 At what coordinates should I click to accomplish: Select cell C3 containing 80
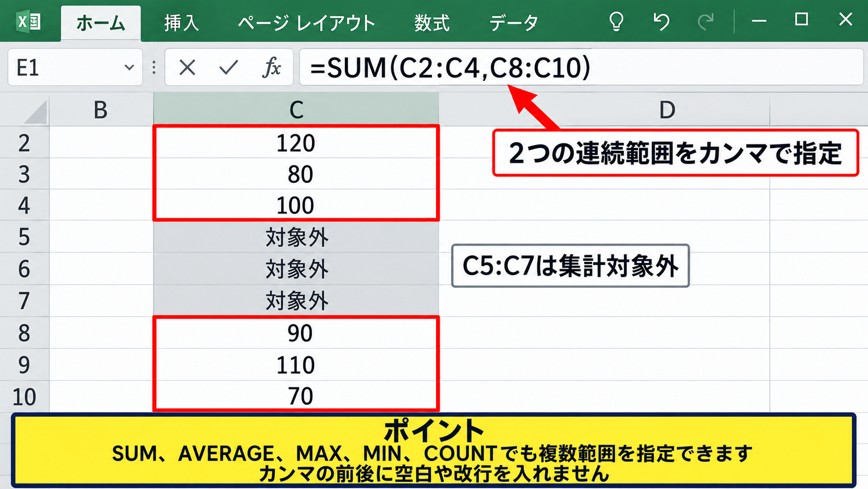296,174
